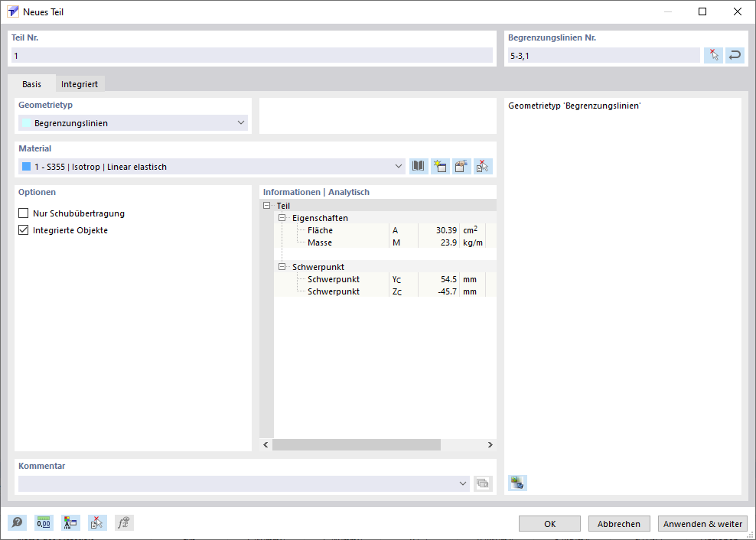Image resolution: width=756 pixels, height=540 pixels.
Task: Create new material via star icon
Action: 440,166
